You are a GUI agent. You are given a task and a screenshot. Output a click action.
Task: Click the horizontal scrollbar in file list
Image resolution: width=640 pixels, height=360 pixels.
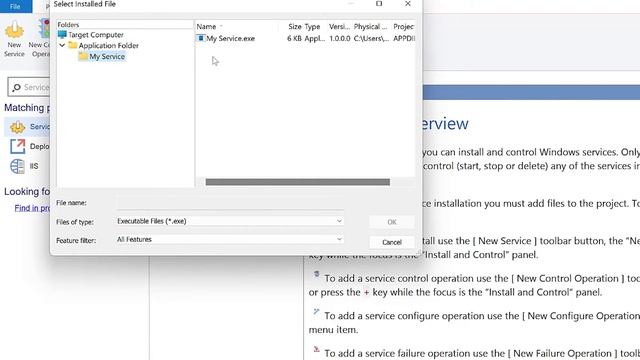298,182
